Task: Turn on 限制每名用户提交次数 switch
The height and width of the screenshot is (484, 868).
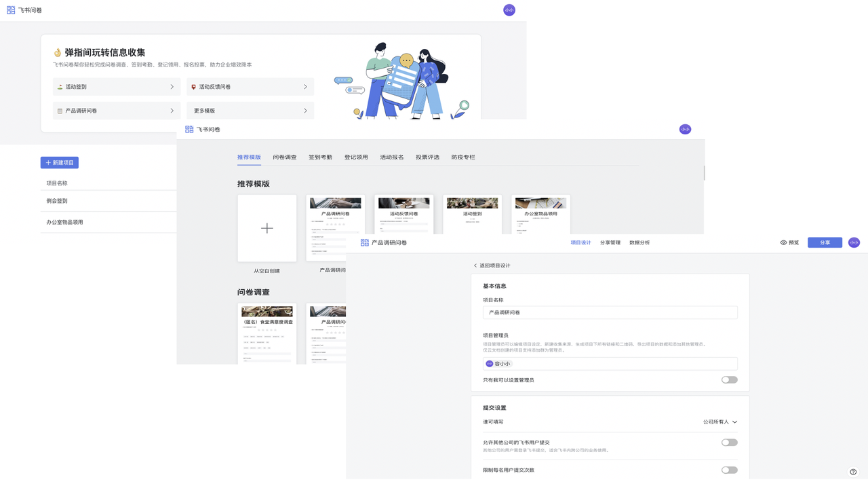Action: 729,470
